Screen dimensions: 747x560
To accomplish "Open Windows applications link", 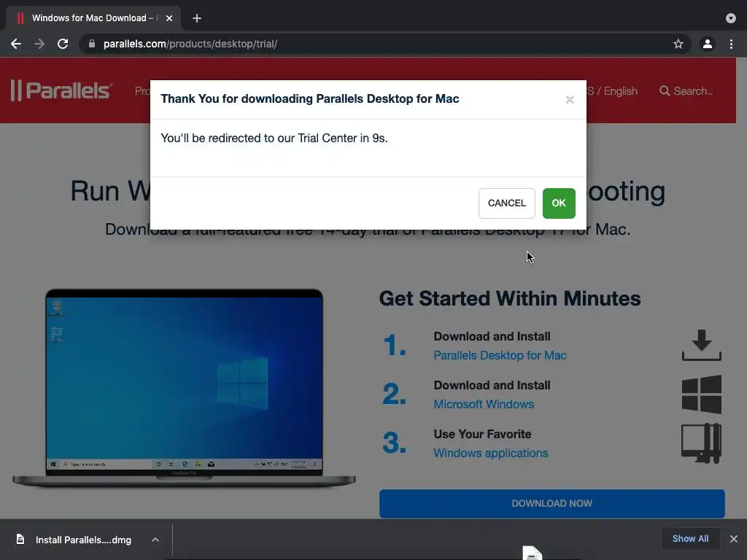I will [491, 454].
